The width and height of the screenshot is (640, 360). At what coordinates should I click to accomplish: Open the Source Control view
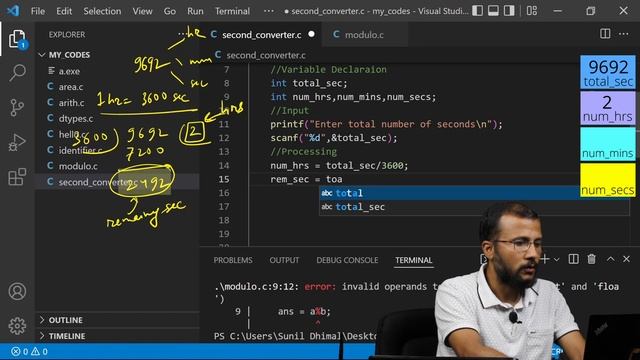[x=17, y=108]
